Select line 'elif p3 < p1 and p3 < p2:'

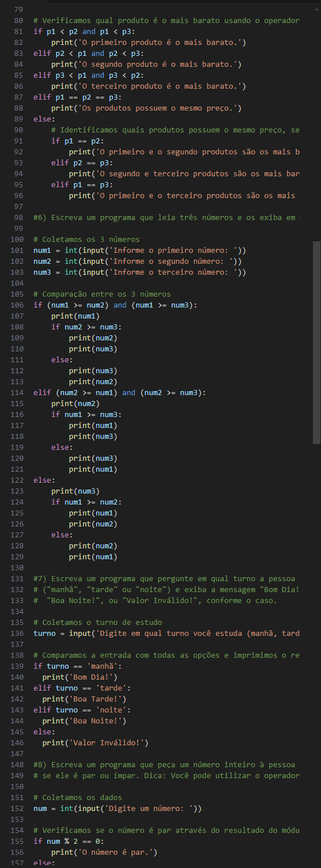click(89, 75)
